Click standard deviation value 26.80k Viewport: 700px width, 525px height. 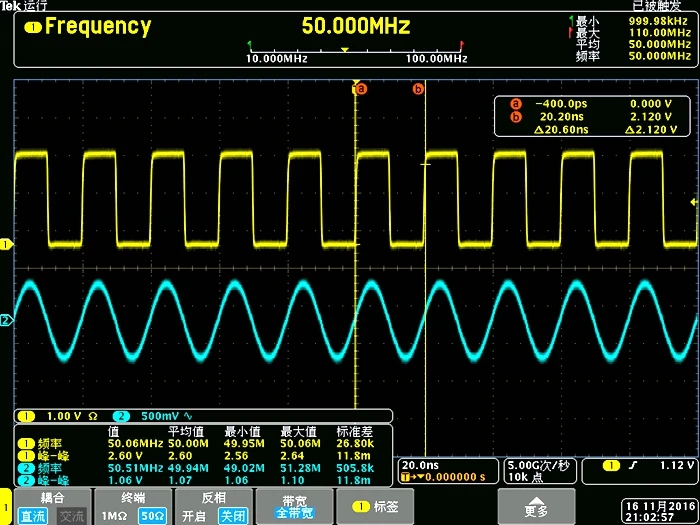(x=355, y=444)
